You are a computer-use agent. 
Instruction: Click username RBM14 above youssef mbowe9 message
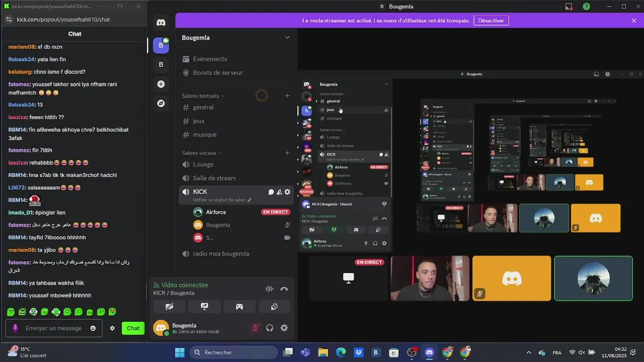coord(18,283)
